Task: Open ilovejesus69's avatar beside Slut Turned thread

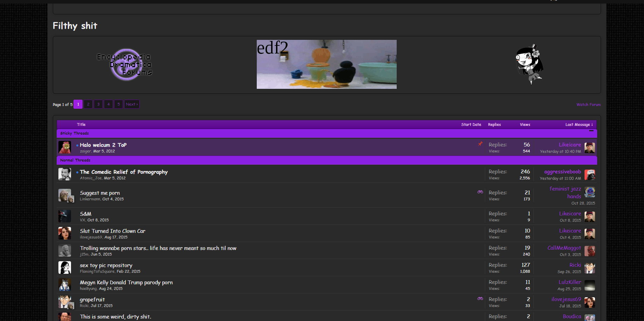Action: coord(65,233)
